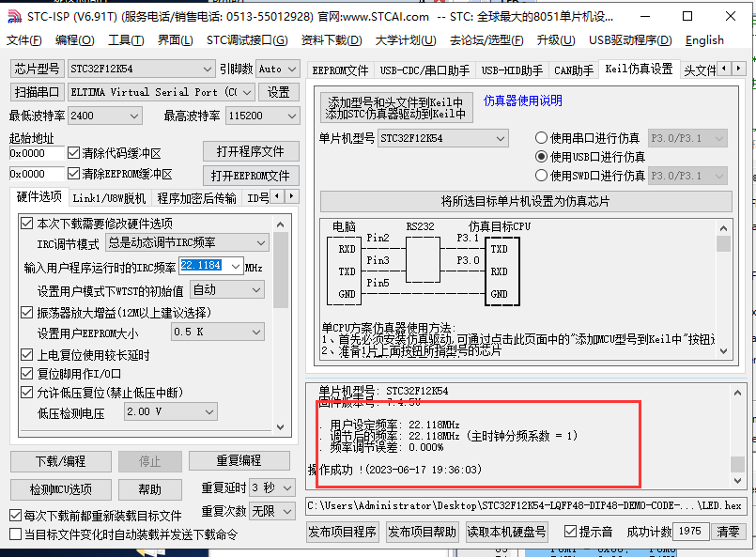756x557 pixels.
Task: Click the STC-ISP app icon in title bar
Action: [x=14, y=16]
